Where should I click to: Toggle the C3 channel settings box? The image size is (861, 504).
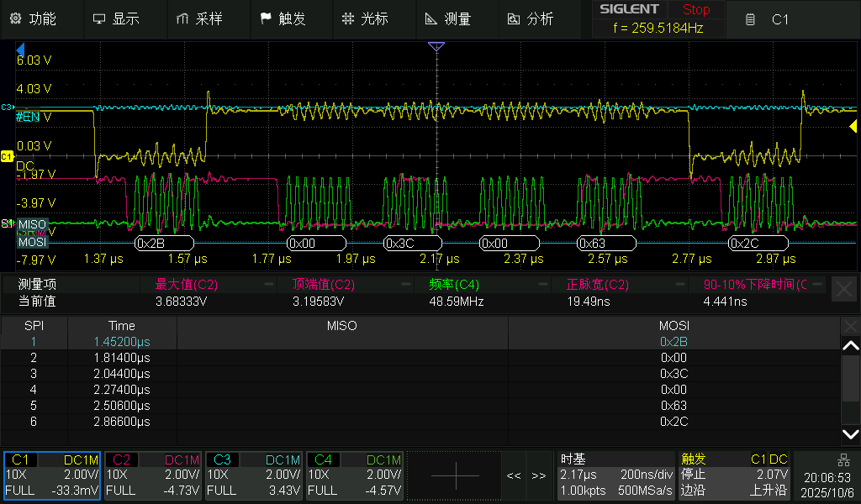tap(254, 475)
